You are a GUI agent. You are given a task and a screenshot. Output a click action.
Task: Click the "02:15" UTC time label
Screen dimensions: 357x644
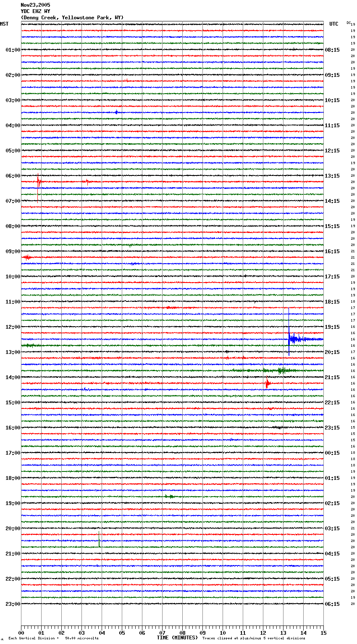point(332,503)
